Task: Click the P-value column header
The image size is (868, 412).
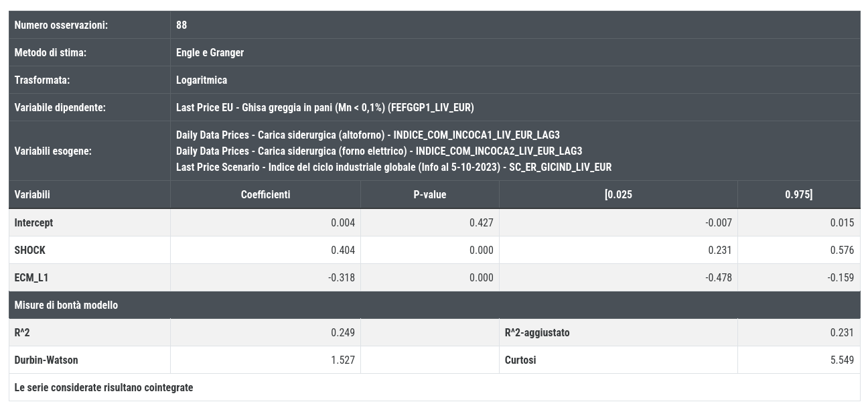Action: pos(430,195)
